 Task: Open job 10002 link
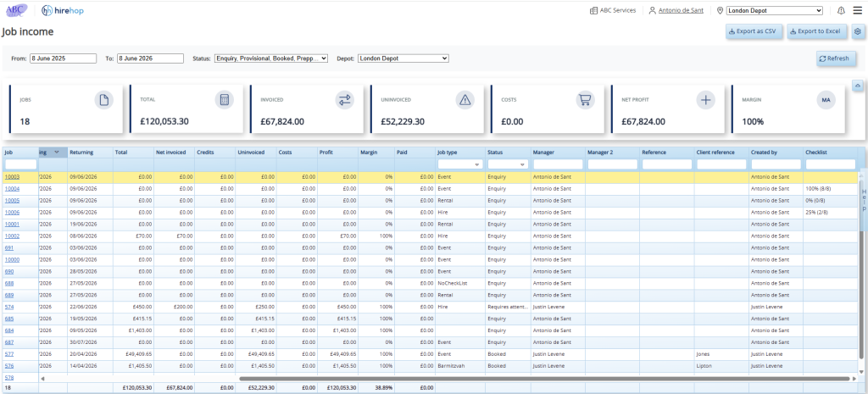tap(12, 236)
